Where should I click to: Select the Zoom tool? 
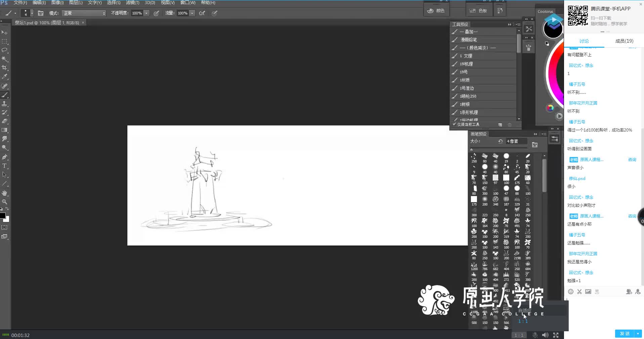[x=4, y=202]
